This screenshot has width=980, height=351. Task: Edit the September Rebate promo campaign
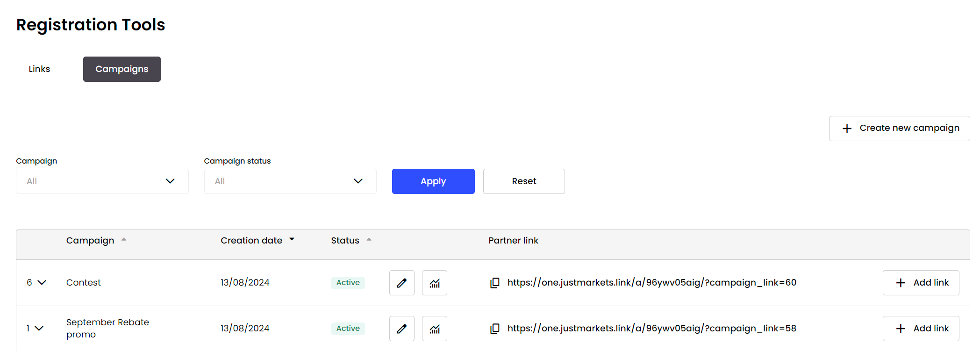pos(401,329)
